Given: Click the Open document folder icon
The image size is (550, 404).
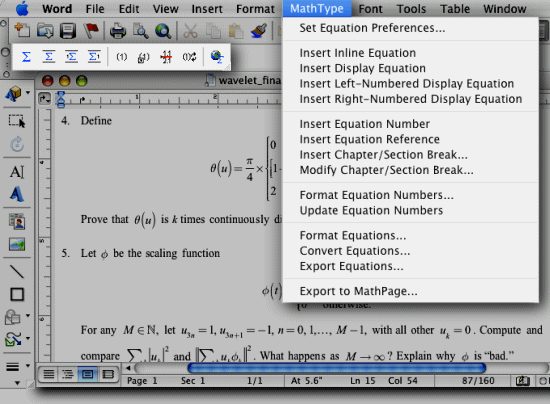Looking at the screenshot, I should click(x=45, y=31).
